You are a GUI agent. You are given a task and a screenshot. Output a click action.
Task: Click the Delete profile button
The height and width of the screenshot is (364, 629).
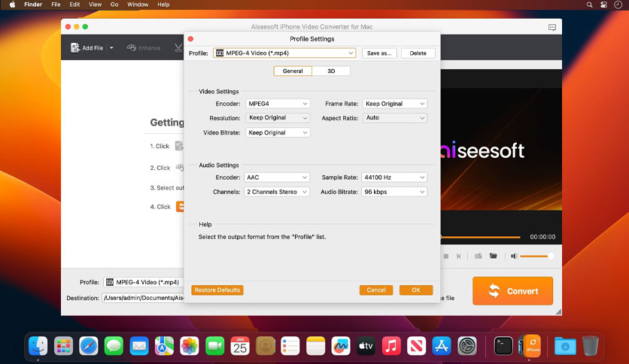[418, 53]
